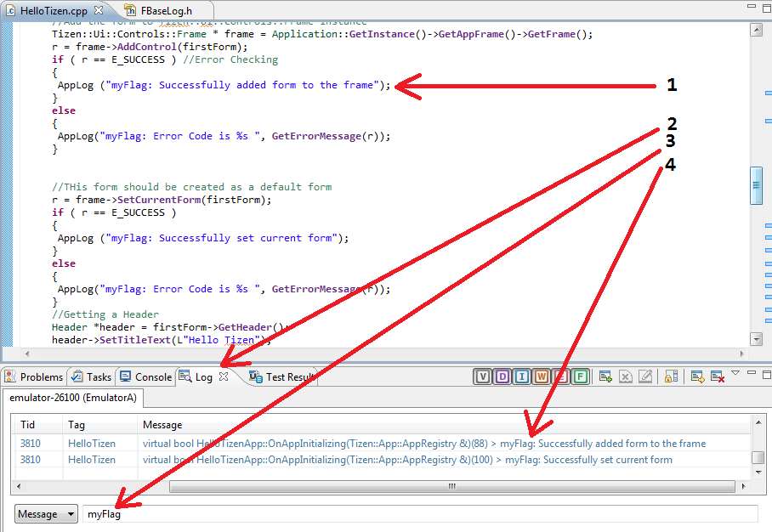772x532 pixels.
Task: Click editor vertical scrollbar up arrow
Action: coord(756,30)
